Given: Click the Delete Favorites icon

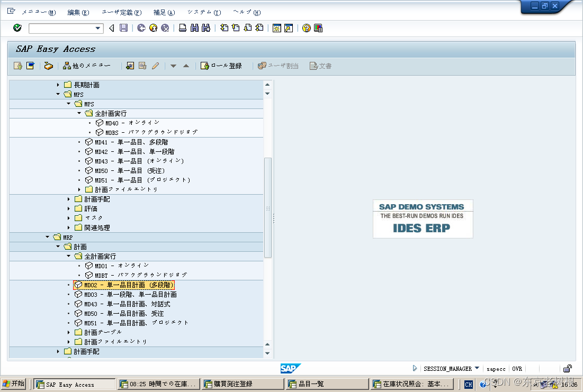Looking at the screenshot, I should (142, 66).
